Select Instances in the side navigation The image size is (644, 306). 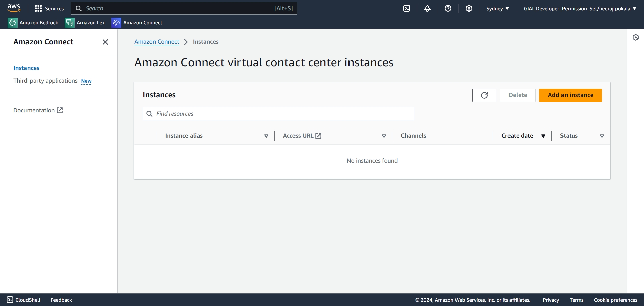26,68
